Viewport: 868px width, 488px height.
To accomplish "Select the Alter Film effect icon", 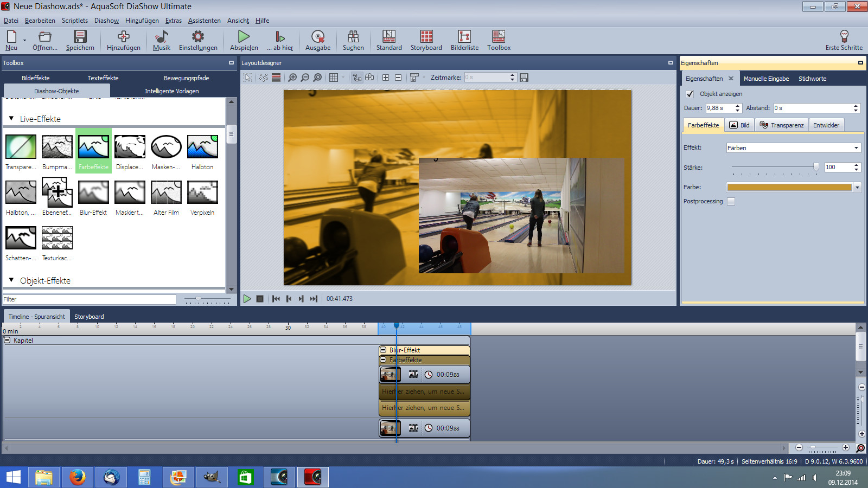I will point(166,193).
